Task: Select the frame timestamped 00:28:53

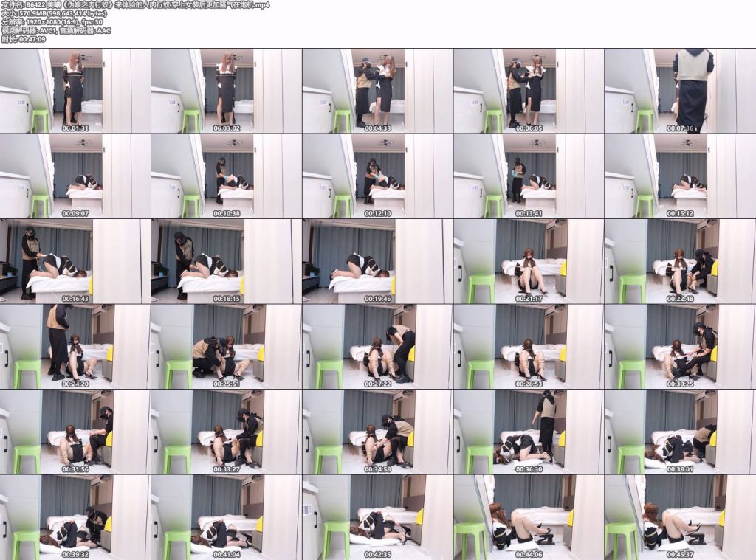Action: 529,347
